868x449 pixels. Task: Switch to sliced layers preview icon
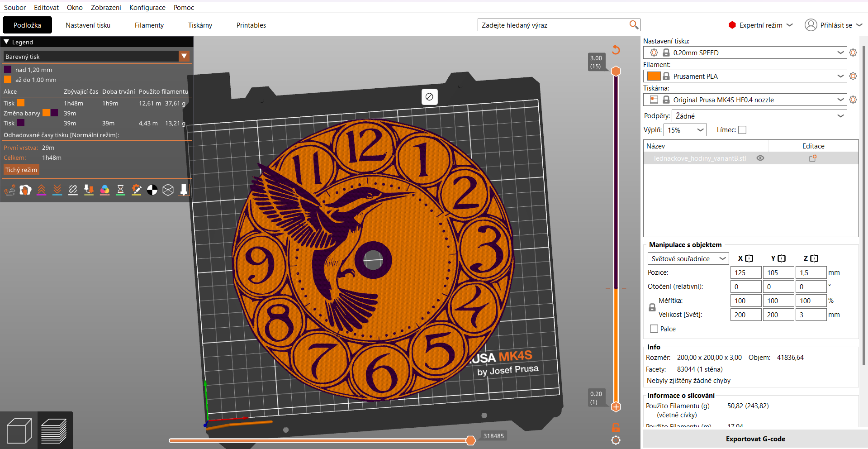click(x=54, y=431)
